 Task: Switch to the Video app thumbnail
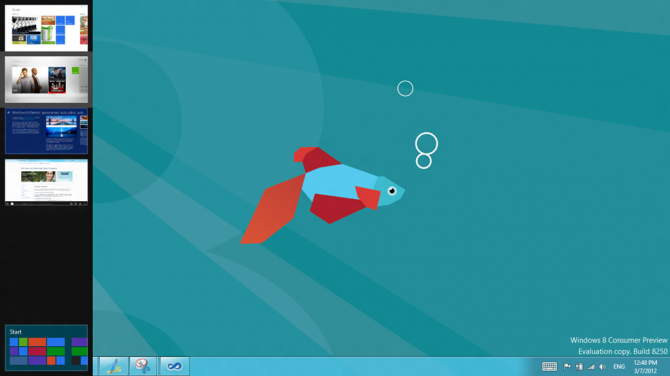coord(46,79)
